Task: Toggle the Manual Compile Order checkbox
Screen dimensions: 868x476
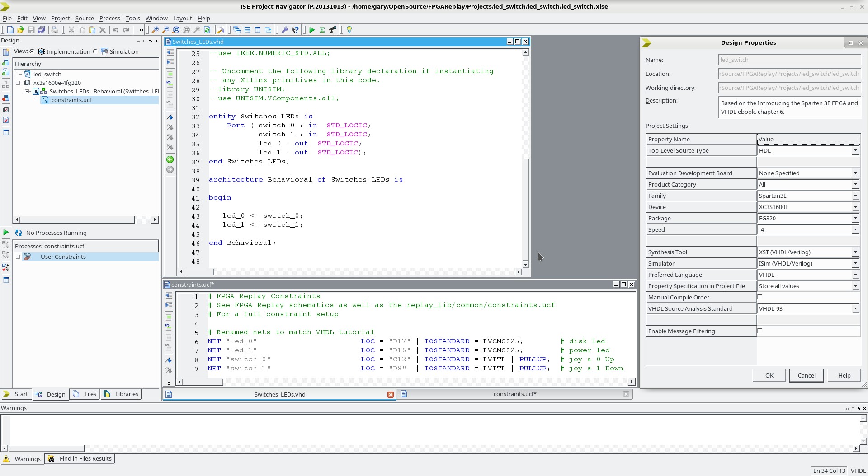Action: pyautogui.click(x=760, y=297)
